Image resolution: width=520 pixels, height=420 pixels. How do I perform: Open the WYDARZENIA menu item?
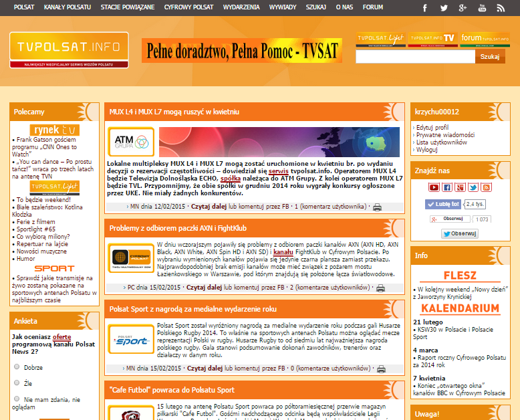(241, 7)
